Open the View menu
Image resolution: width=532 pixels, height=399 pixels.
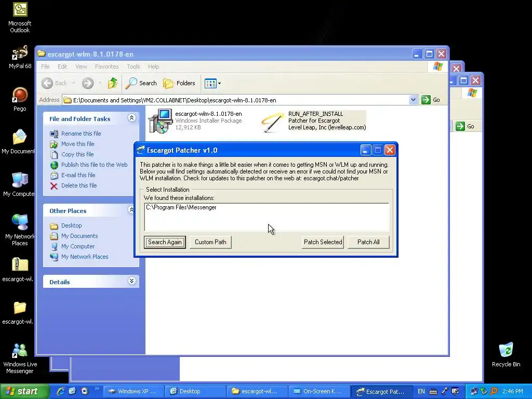pos(81,66)
